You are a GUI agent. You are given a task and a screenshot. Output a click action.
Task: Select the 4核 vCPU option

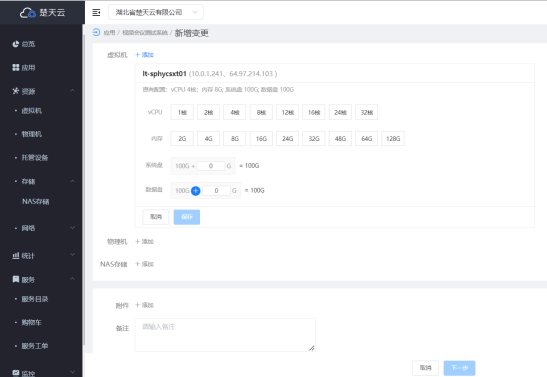[x=235, y=112]
